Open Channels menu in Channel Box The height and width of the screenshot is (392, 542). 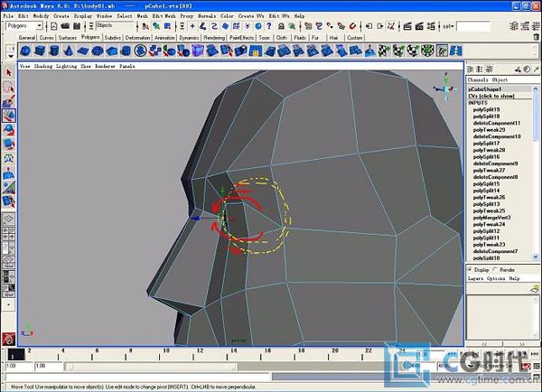point(478,79)
